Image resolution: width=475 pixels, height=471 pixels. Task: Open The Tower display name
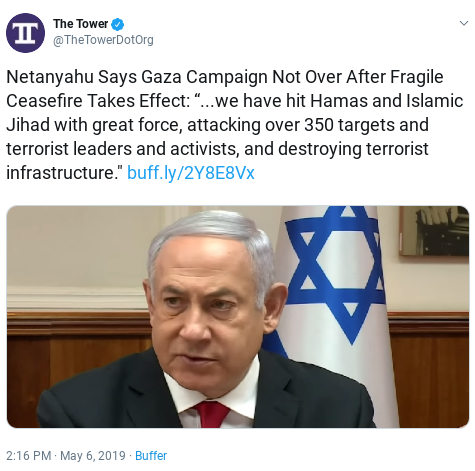pyautogui.click(x=80, y=24)
